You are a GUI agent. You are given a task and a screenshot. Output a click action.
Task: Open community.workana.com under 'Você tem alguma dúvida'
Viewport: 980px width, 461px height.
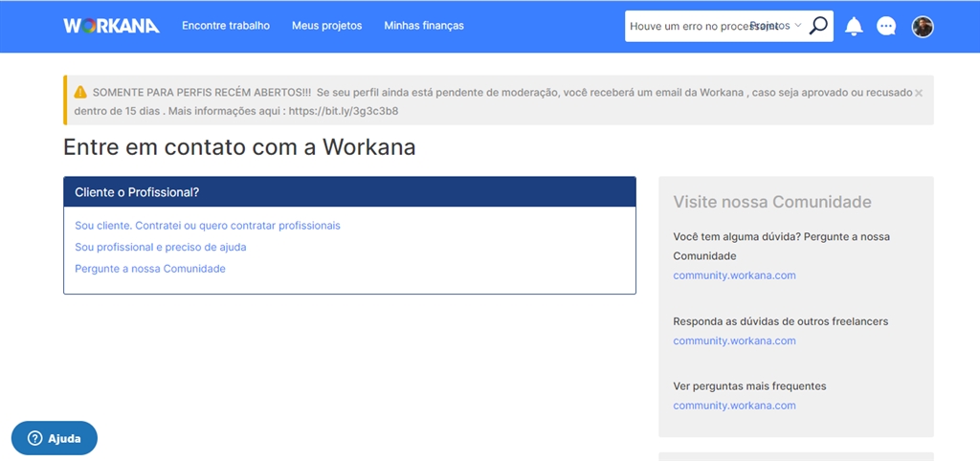[x=734, y=275]
